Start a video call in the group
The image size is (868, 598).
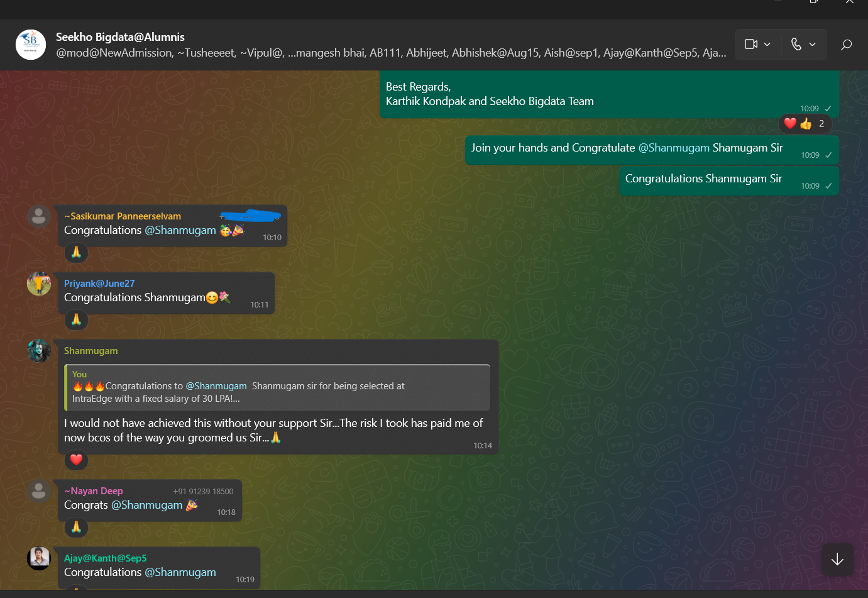point(750,44)
